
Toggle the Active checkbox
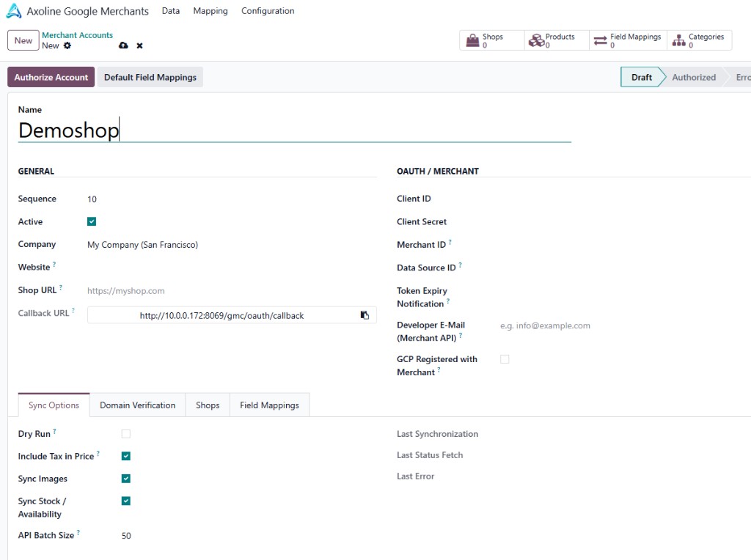coord(92,221)
